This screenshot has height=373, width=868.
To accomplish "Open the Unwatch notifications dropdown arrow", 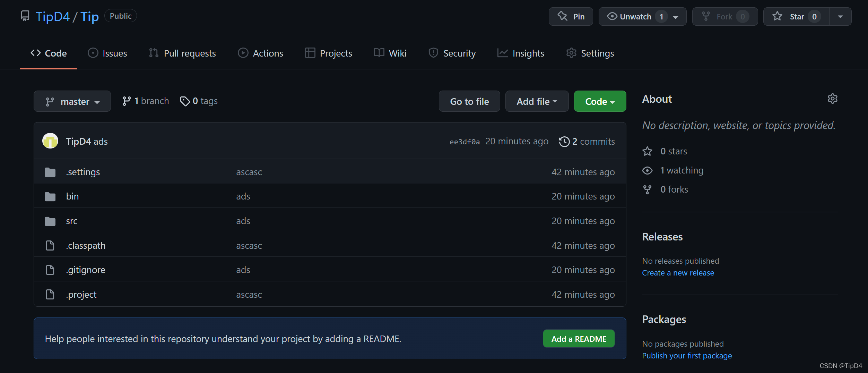I will pyautogui.click(x=676, y=17).
